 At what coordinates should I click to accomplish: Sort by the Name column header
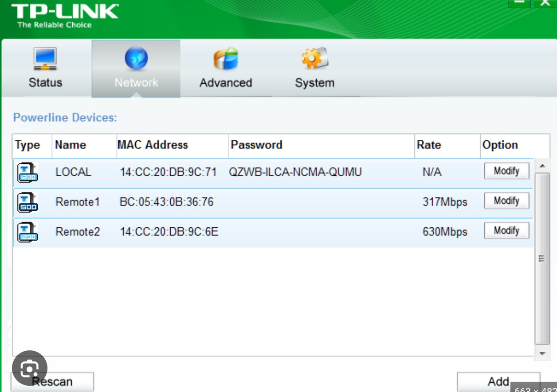coord(84,145)
